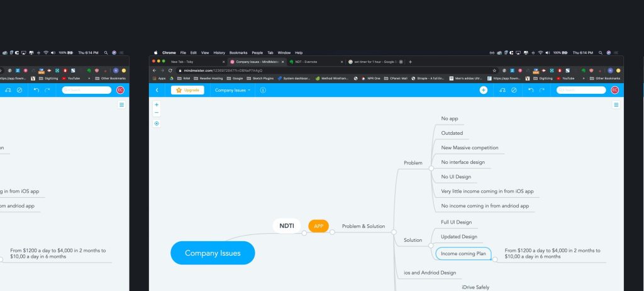644x291 pixels.
Task: Open the NPR One bookmark
Action: pyautogui.click(x=371, y=78)
